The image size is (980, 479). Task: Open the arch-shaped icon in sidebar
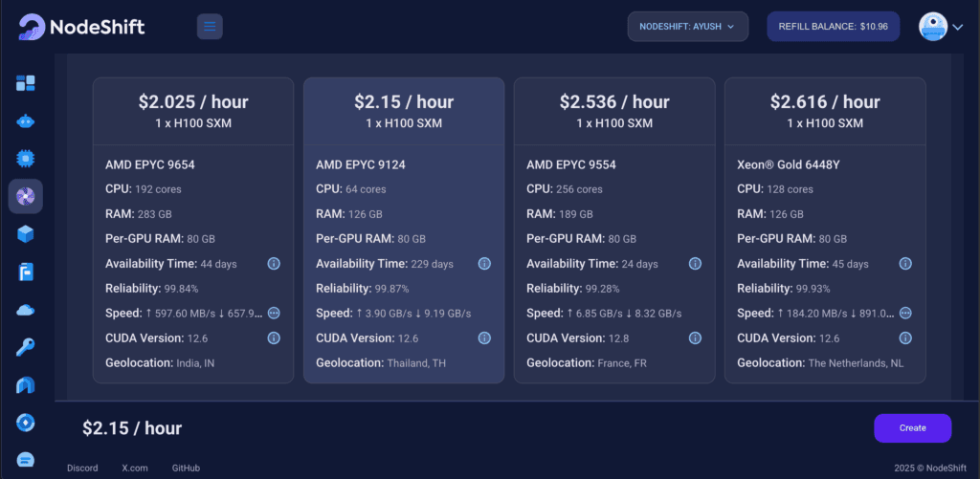coord(26,385)
